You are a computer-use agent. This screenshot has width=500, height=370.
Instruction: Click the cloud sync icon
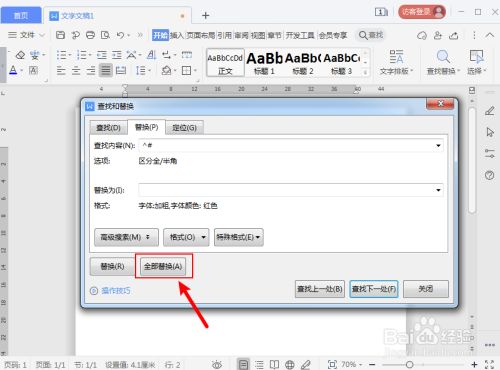pyautogui.click(x=422, y=35)
